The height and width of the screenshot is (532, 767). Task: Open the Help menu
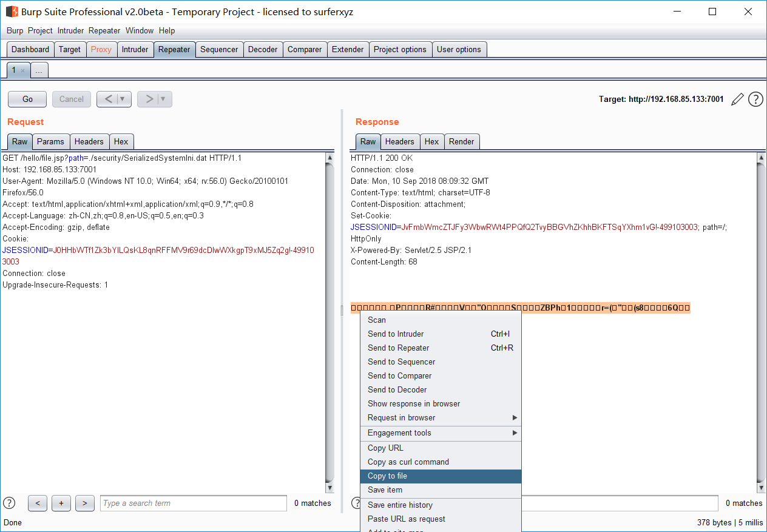[167, 30]
